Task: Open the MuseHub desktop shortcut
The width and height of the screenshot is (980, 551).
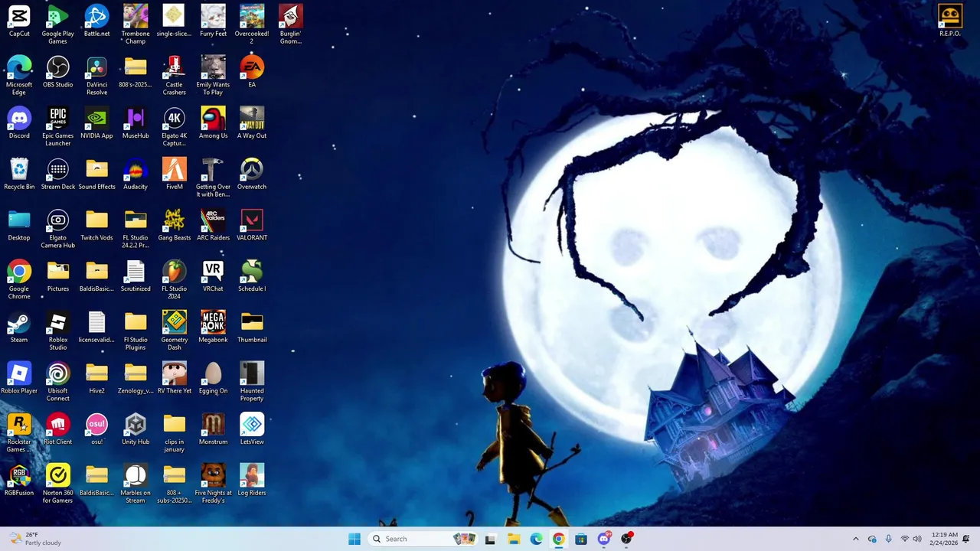Action: (136, 124)
